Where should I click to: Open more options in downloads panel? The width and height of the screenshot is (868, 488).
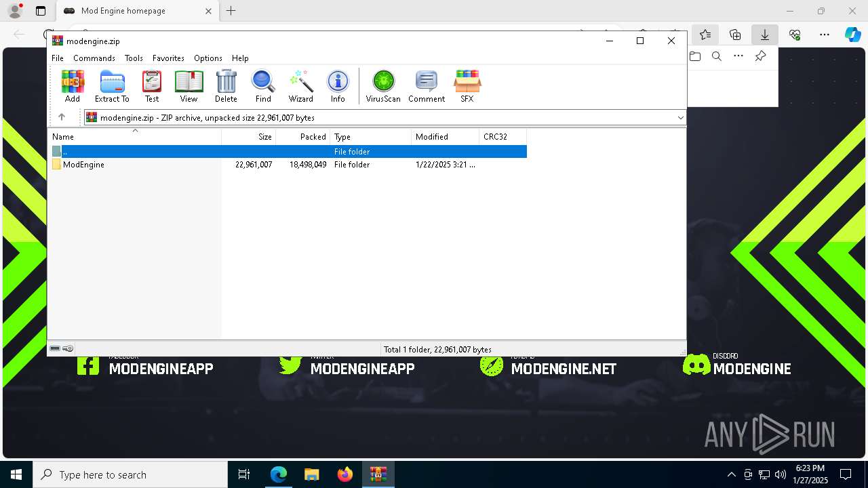(738, 56)
